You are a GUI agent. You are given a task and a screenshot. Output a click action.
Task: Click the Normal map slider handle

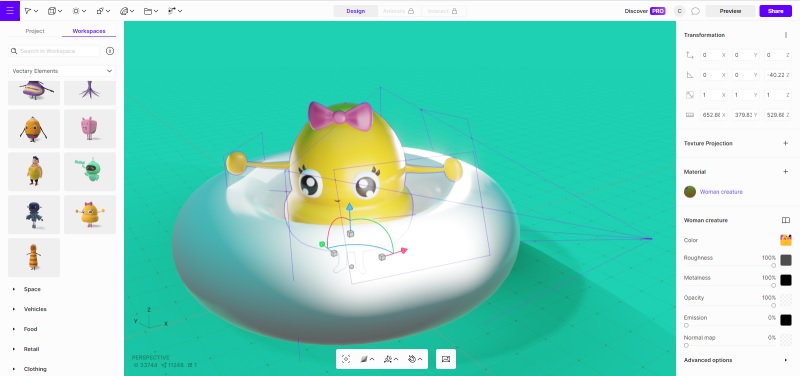click(x=686, y=345)
